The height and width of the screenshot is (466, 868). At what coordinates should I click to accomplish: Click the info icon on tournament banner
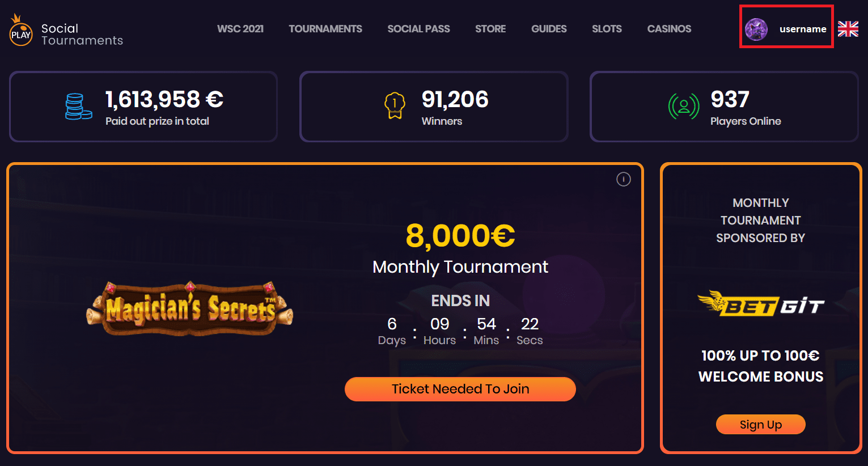click(x=623, y=180)
